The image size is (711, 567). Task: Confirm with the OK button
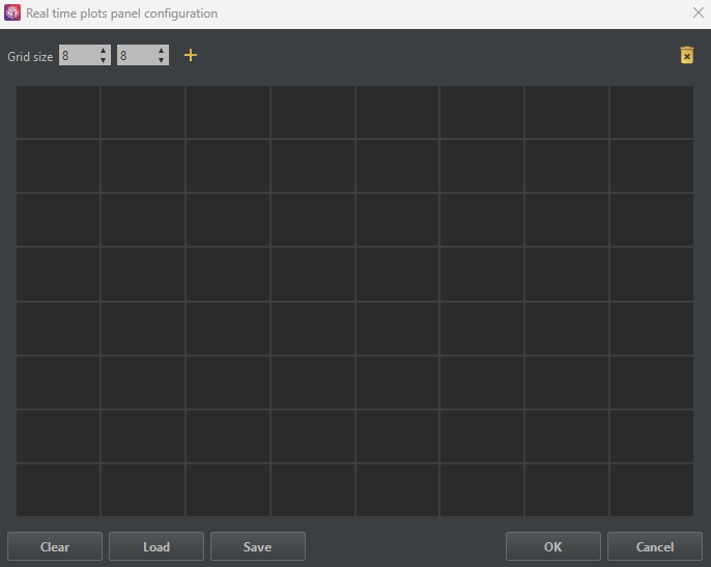[x=553, y=547]
